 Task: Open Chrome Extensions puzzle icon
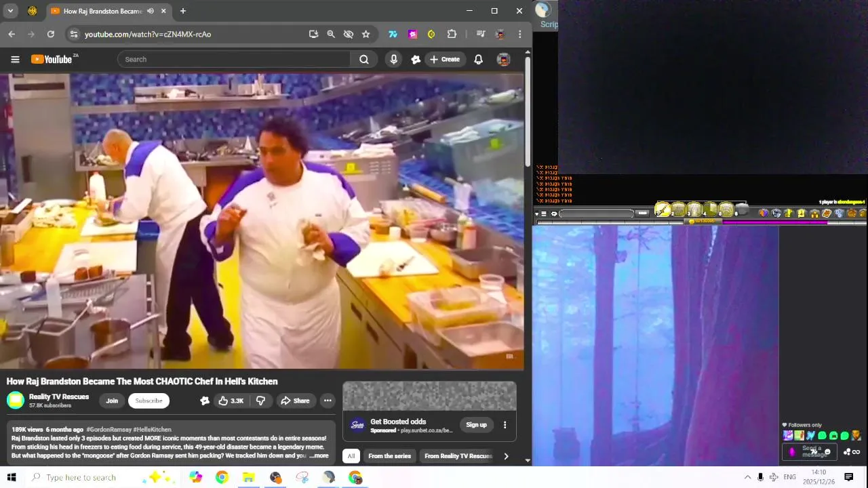click(x=452, y=34)
